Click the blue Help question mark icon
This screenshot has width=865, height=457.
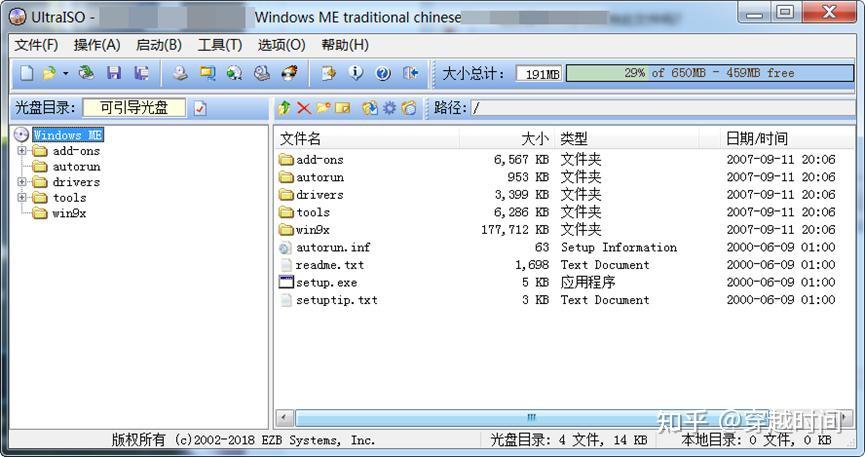tap(383, 73)
